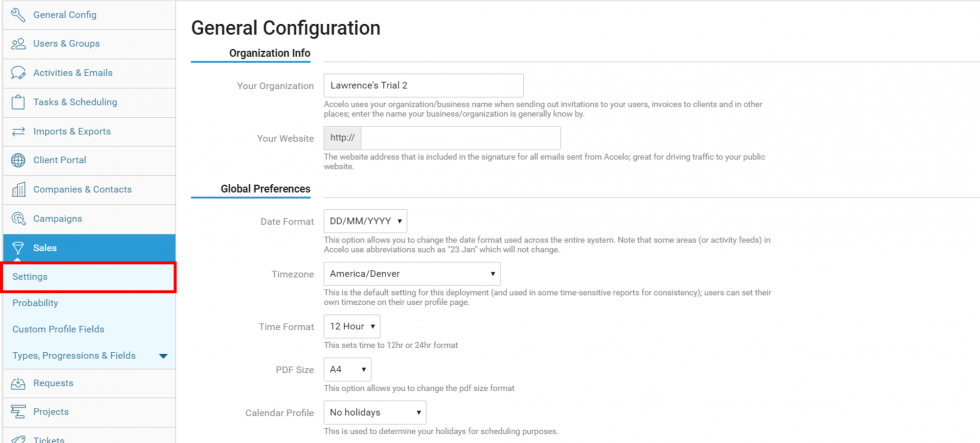Click the Projects icon in sidebar

18,411
